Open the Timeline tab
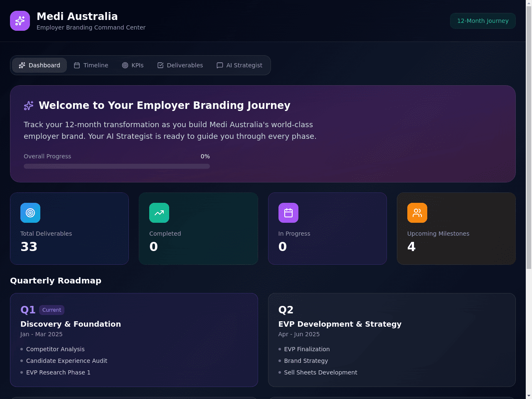This screenshot has width=532, height=399. tap(91, 65)
